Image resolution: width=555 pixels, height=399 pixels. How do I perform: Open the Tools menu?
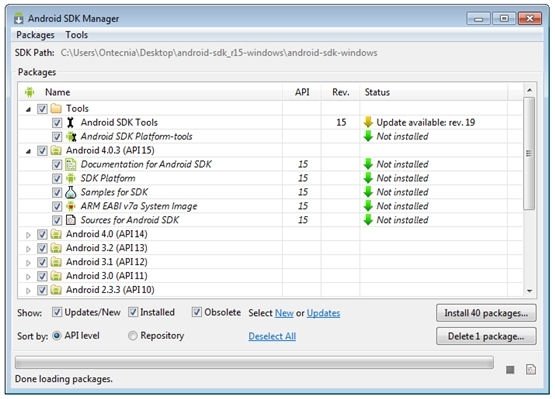click(x=76, y=35)
